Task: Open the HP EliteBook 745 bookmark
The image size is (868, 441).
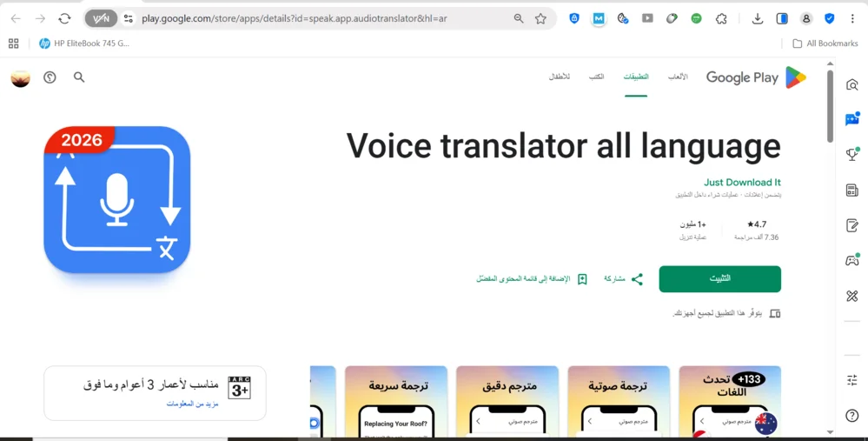Action: [x=84, y=43]
